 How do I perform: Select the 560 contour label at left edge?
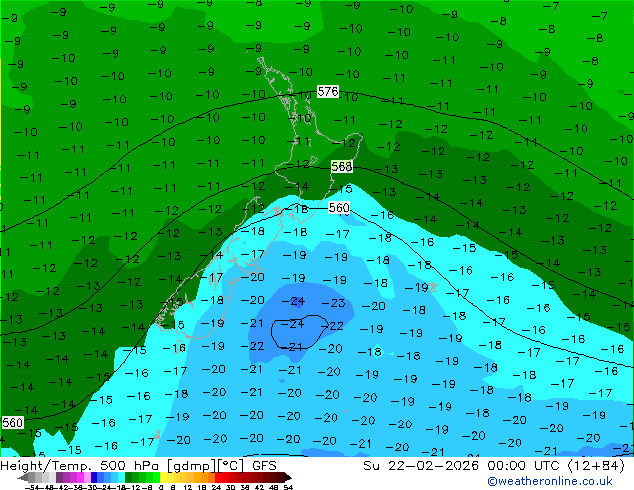click(12, 422)
